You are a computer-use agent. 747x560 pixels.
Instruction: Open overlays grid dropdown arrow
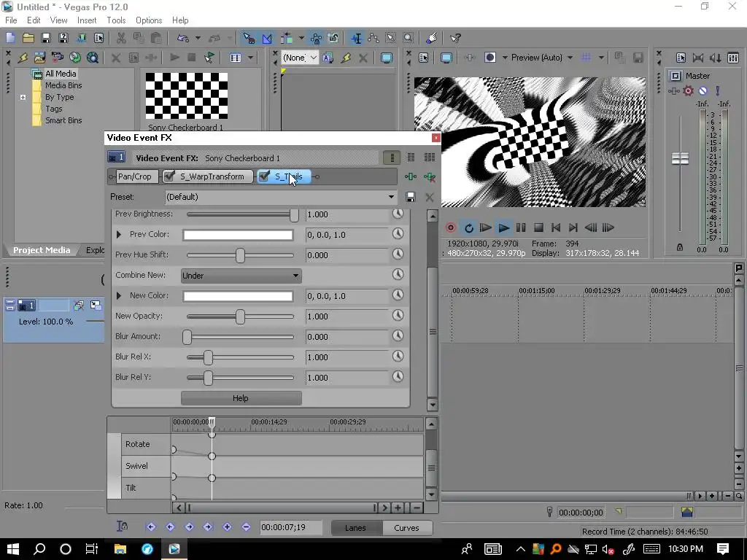coord(601,58)
